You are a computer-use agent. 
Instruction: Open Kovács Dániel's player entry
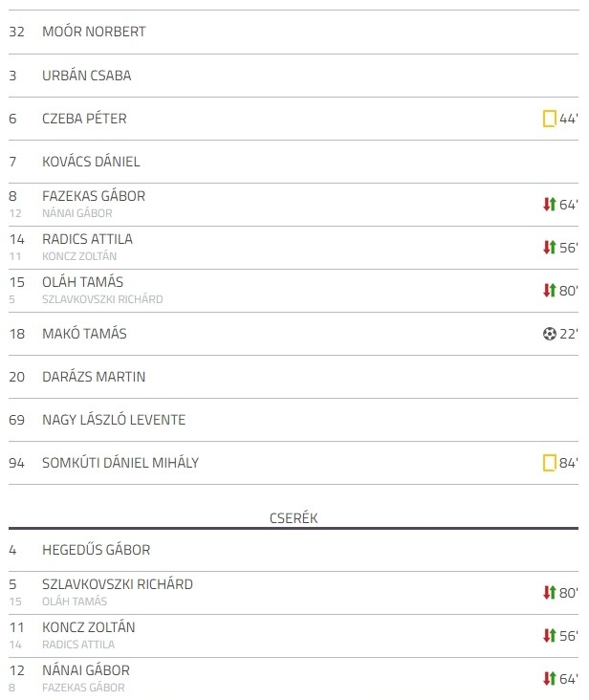pos(91,162)
